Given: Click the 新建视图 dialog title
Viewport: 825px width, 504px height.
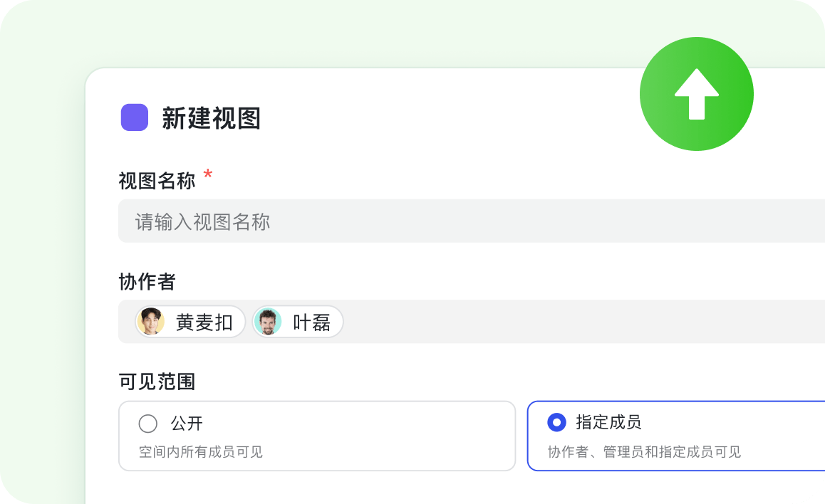Looking at the screenshot, I should [x=211, y=118].
